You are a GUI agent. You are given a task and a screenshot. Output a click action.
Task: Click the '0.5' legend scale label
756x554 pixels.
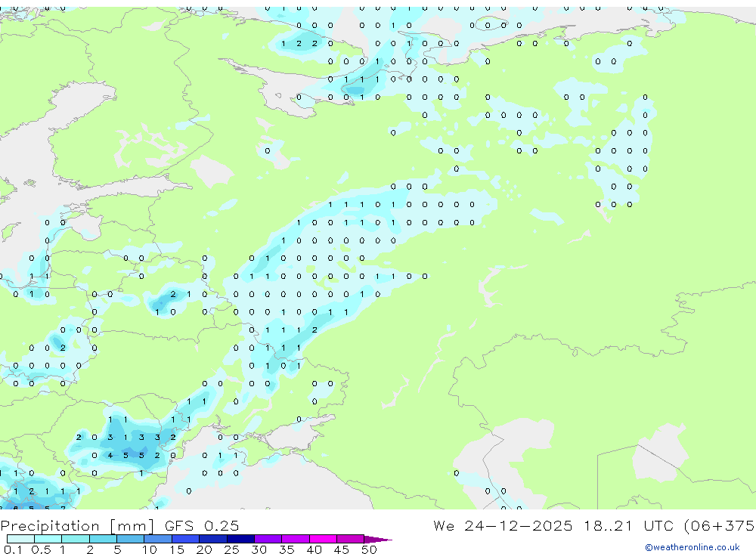tap(41, 549)
